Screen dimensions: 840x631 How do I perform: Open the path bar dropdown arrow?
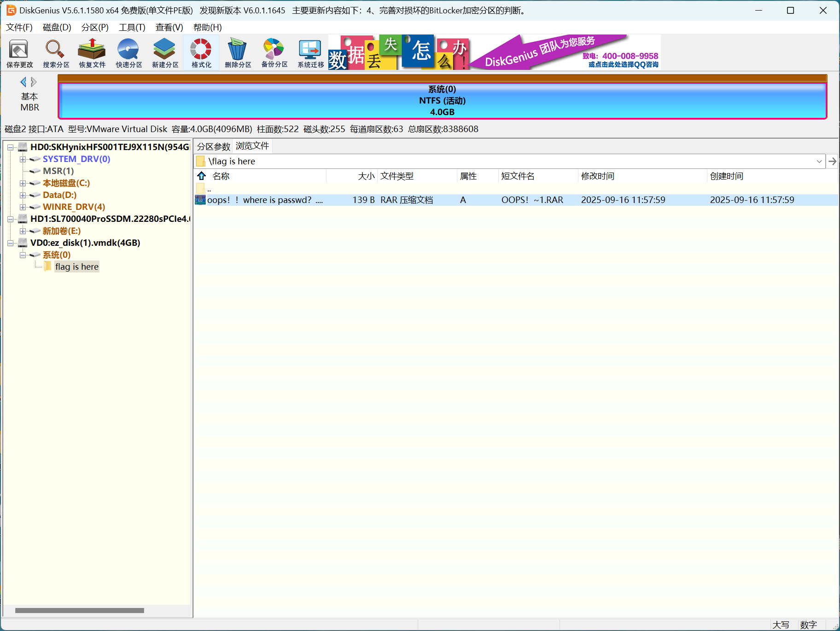(819, 161)
